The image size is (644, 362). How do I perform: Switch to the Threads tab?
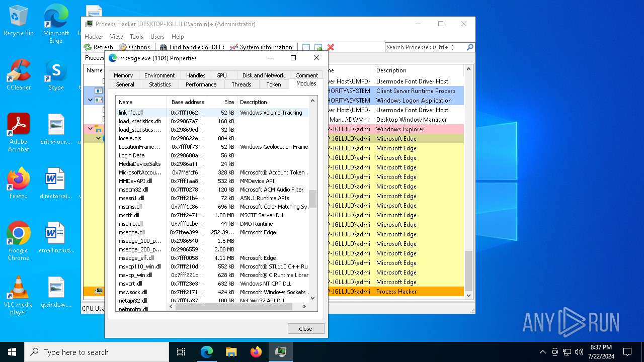pos(241,84)
